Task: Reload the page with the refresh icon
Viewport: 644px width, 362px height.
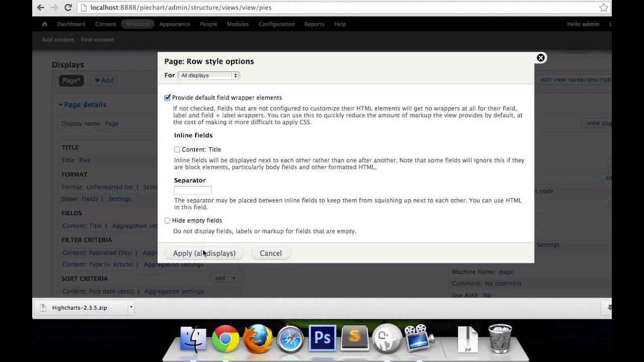Action: pos(68,8)
